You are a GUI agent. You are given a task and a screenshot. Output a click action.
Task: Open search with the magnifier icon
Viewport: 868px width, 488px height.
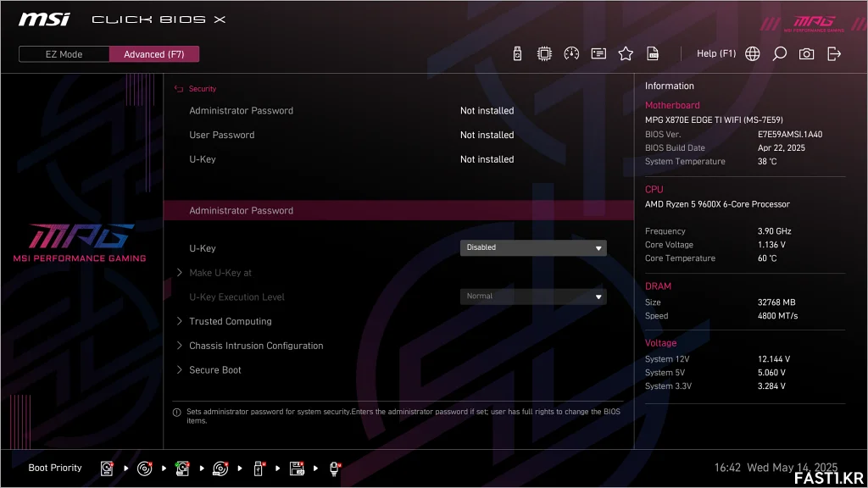pyautogui.click(x=780, y=53)
